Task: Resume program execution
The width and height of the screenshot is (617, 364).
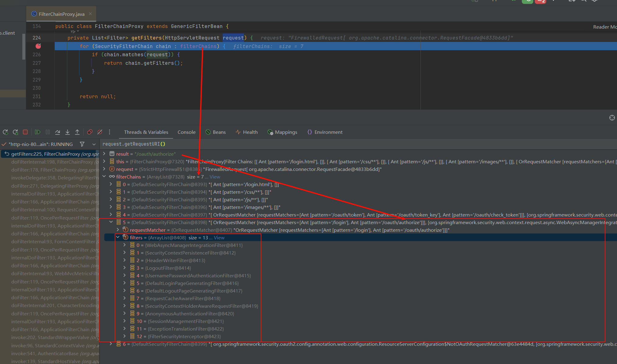Action: [38, 132]
